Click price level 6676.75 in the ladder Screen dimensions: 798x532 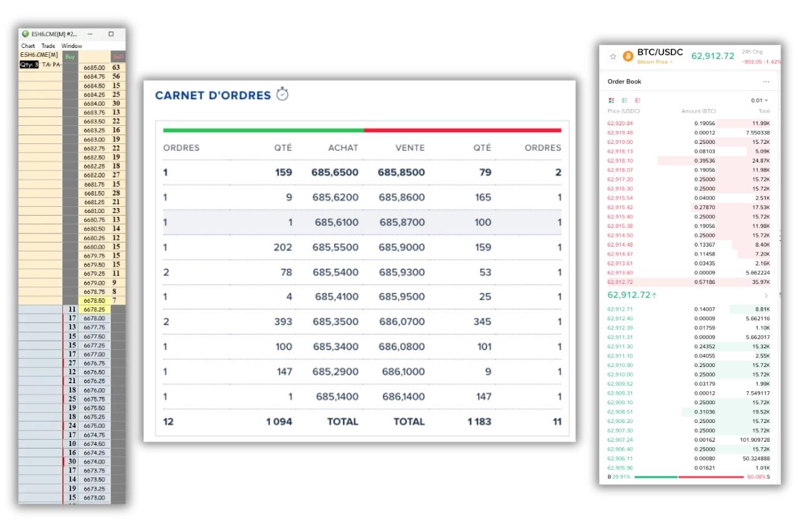coord(94,363)
